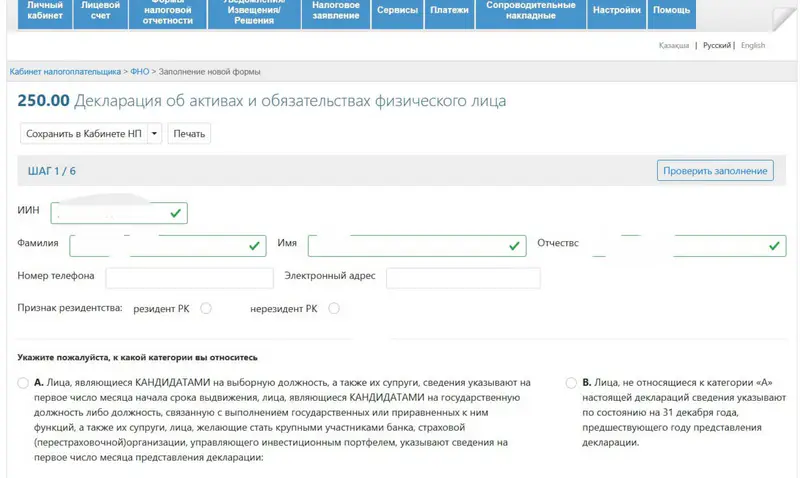Image resolution: width=800 pixels, height=478 pixels.
Task: Choose category B radio option
Action: pos(571,383)
